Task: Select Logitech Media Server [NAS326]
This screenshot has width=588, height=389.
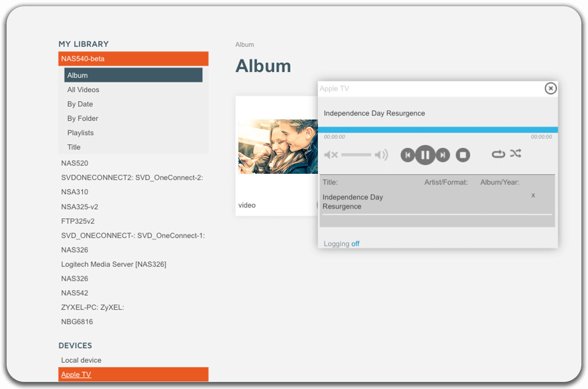Action: coord(113,264)
